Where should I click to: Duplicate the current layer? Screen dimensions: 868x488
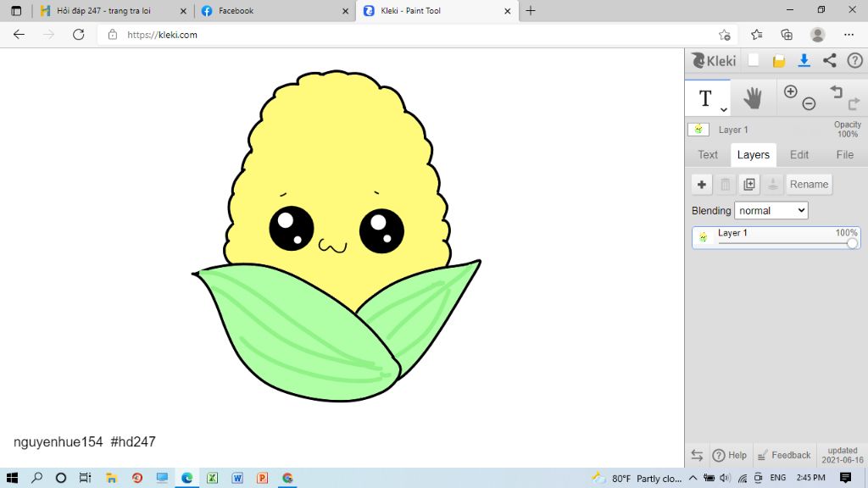point(749,184)
